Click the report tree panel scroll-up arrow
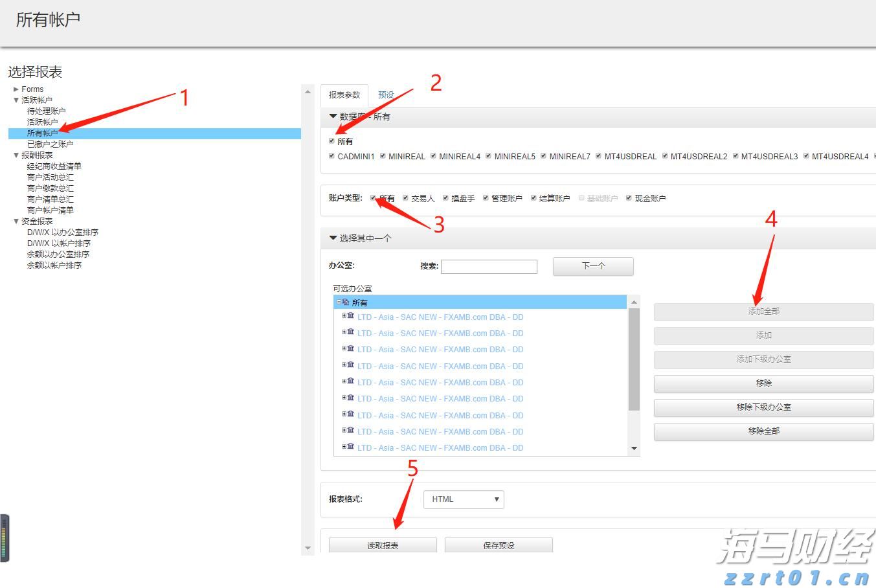Screen dimensions: 876x588 308,92
